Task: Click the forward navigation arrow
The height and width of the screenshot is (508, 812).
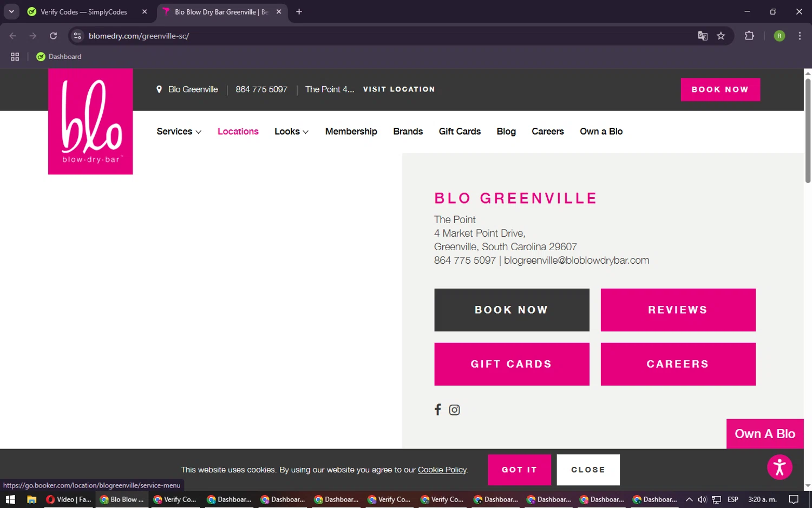Action: [33, 36]
